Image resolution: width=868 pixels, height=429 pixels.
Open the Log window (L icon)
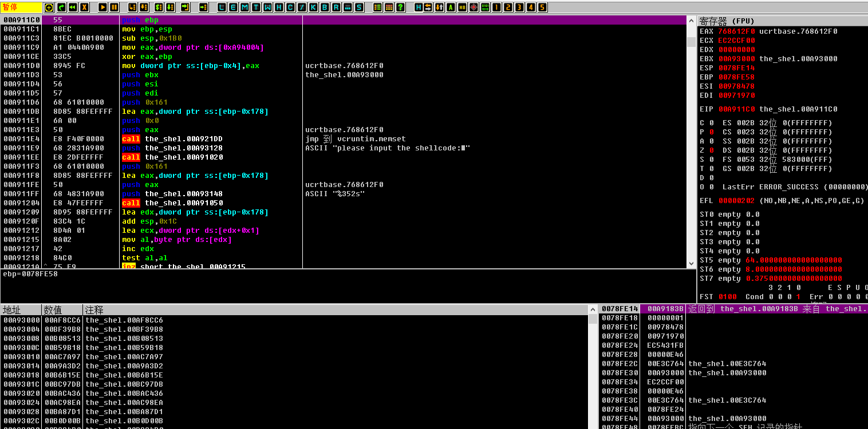(x=222, y=7)
